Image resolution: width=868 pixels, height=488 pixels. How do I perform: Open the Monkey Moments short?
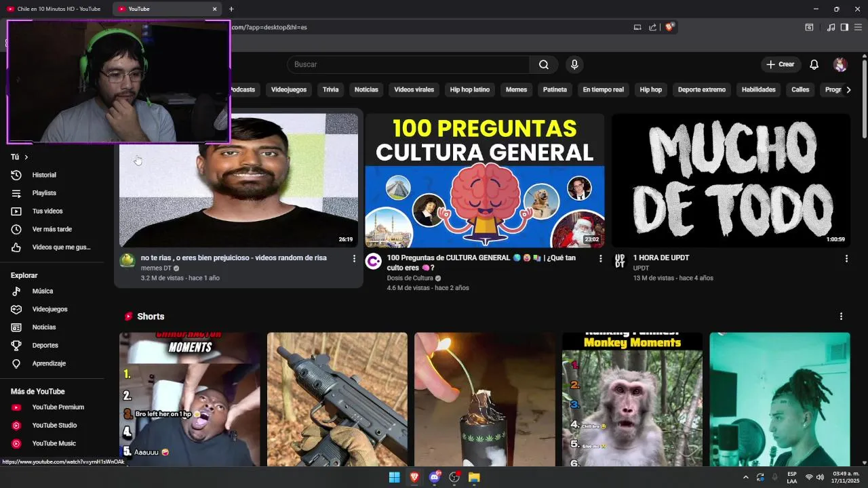[632, 399]
